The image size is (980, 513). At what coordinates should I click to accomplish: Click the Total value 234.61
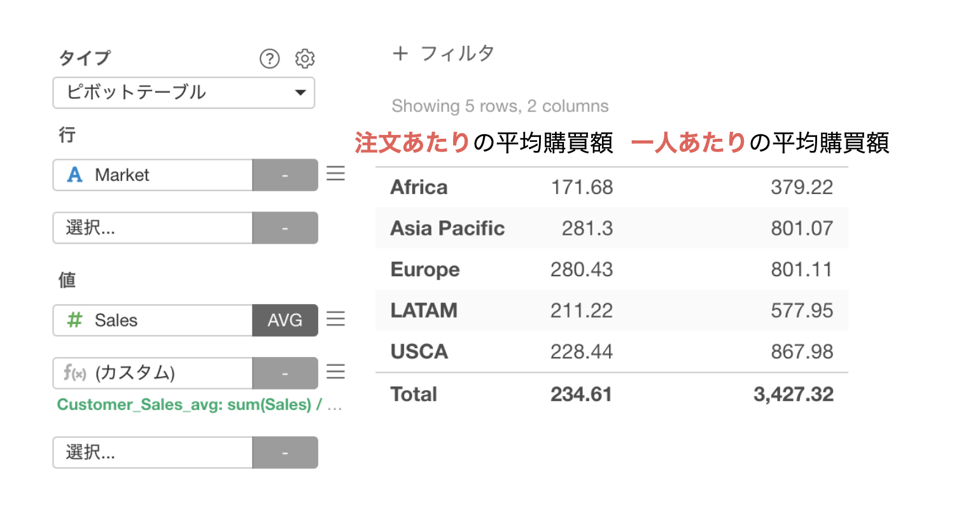point(581,395)
